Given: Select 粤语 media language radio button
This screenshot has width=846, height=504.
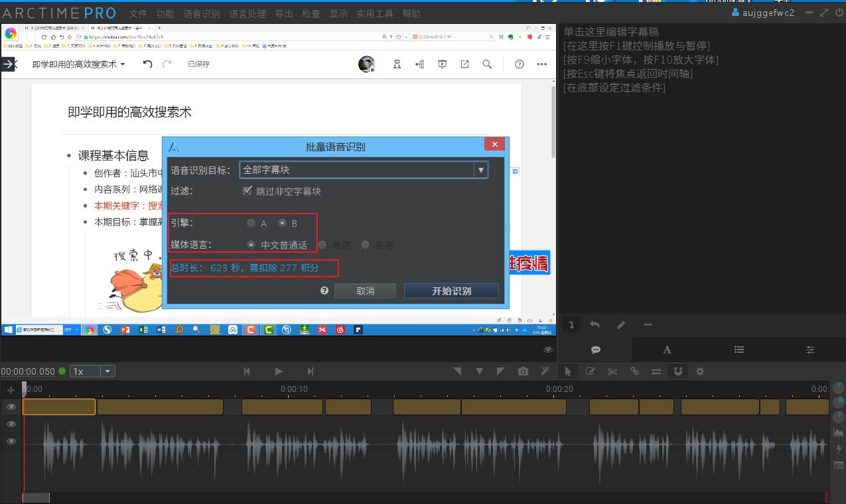Looking at the screenshot, I should point(322,245).
